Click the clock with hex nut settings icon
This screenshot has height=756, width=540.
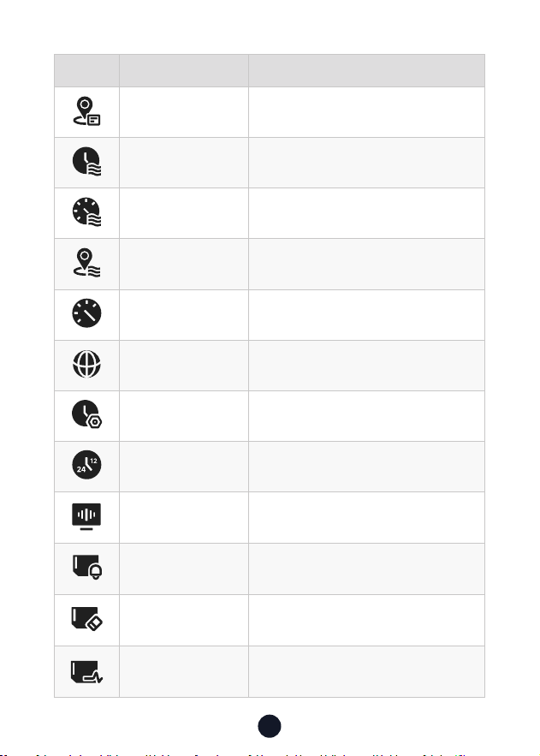pyautogui.click(x=86, y=414)
